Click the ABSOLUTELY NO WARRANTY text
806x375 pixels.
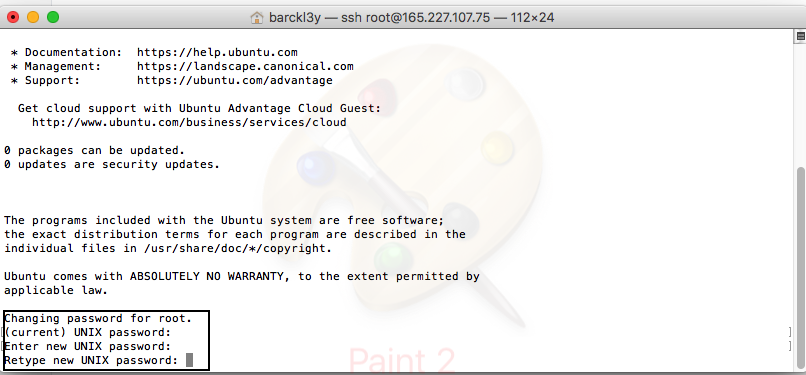coord(210,276)
